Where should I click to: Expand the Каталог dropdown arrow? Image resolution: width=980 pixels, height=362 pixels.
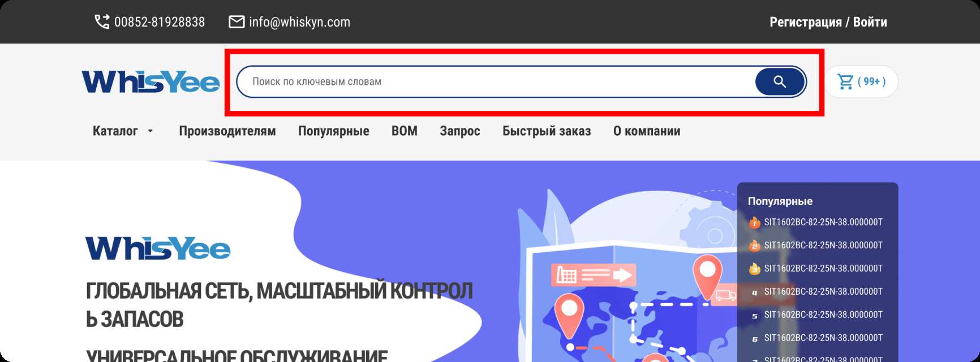tap(150, 131)
